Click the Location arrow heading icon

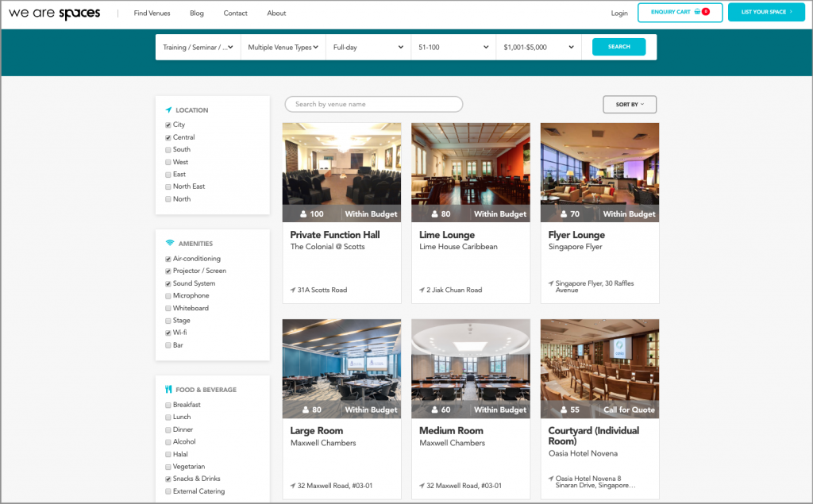[x=168, y=110]
